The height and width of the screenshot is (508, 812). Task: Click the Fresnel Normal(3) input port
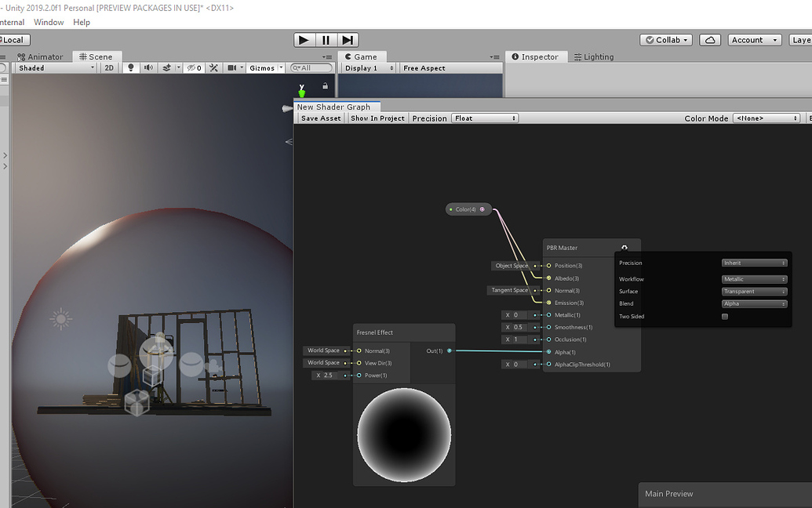click(359, 350)
